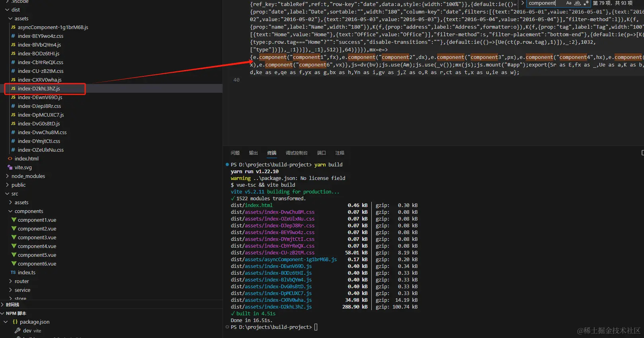
Task: Click the CSS icon of index-DJepJ8Rr.css
Action: coord(14,106)
